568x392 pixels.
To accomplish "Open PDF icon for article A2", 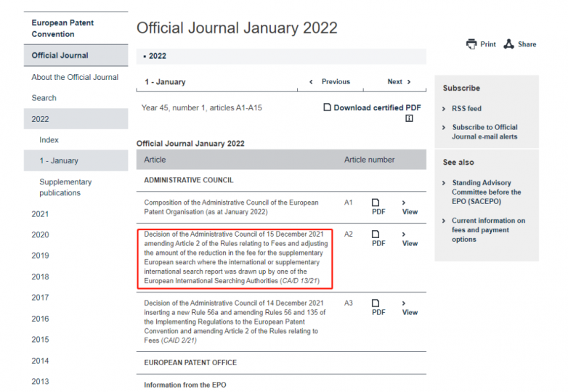I will point(376,234).
